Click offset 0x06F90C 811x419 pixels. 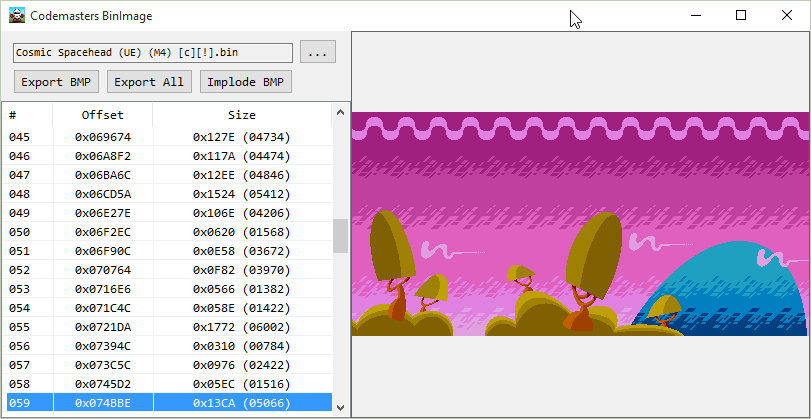pos(102,251)
